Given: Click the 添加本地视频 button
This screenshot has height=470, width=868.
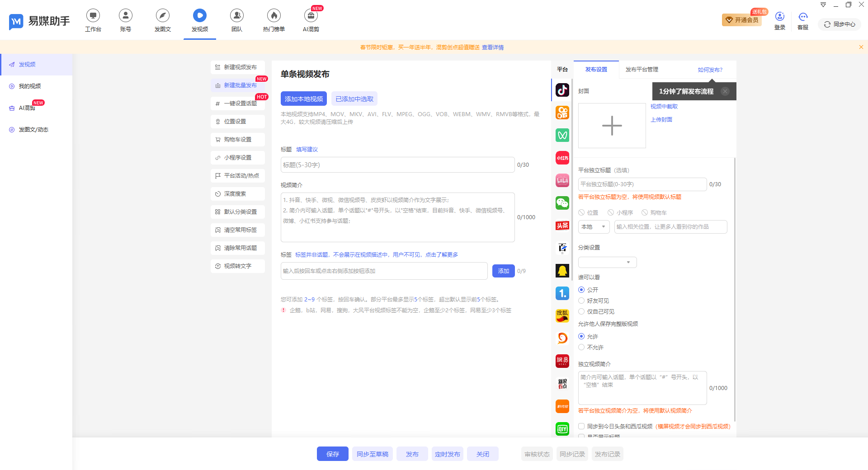Looking at the screenshot, I should click(x=303, y=99).
